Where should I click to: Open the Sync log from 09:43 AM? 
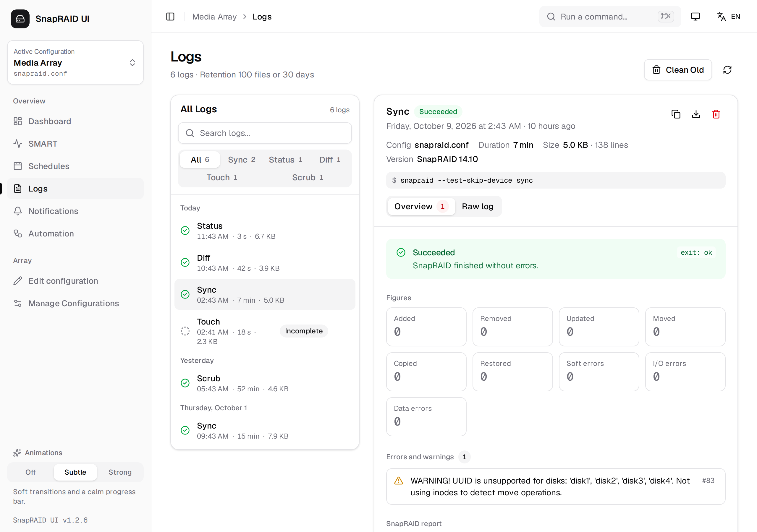pos(265,430)
